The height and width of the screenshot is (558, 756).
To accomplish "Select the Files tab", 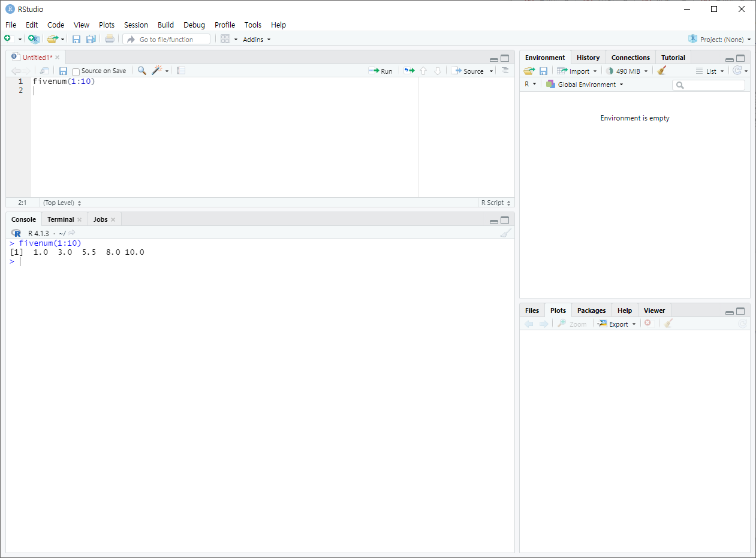I will [532, 310].
